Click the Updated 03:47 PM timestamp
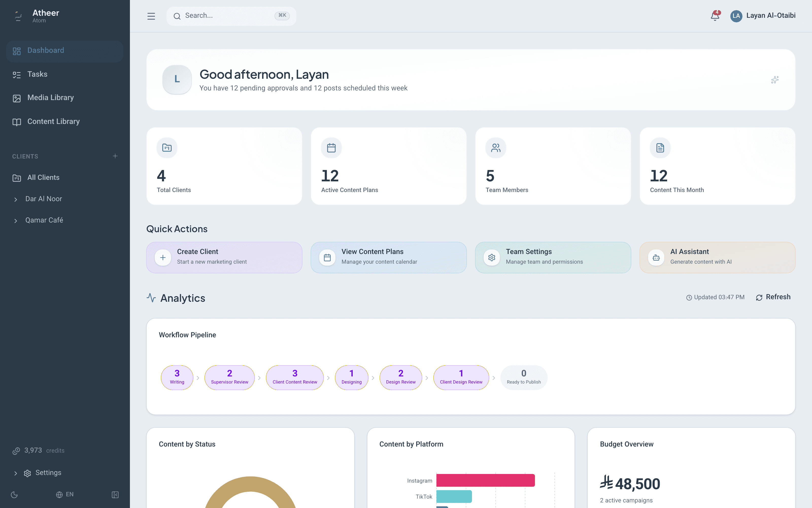Viewport: 812px width, 508px height. click(x=715, y=297)
